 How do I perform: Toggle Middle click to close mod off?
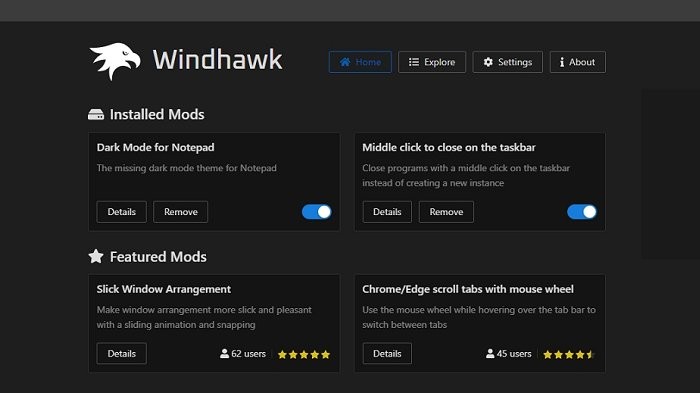pos(582,212)
